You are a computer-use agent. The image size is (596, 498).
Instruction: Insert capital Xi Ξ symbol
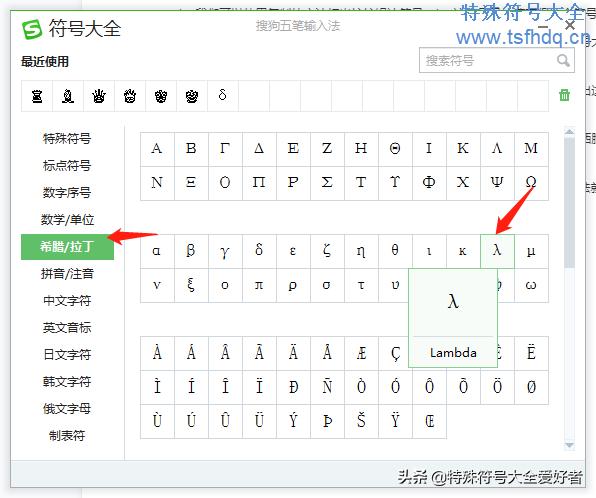[x=191, y=183]
